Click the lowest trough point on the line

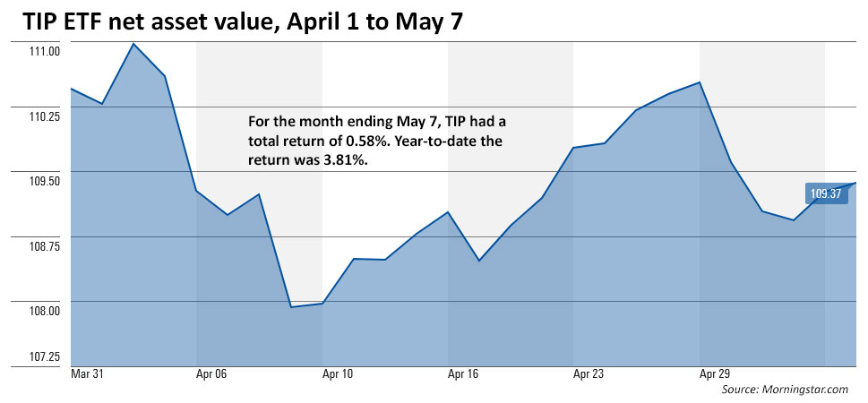coord(290,307)
